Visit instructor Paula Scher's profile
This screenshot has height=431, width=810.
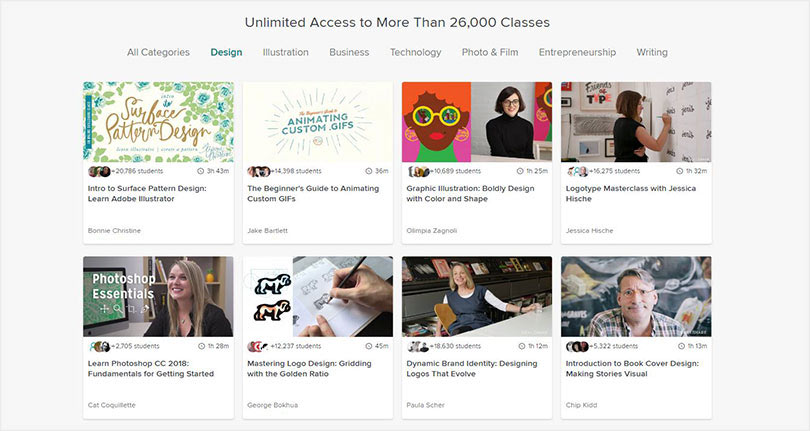point(425,405)
